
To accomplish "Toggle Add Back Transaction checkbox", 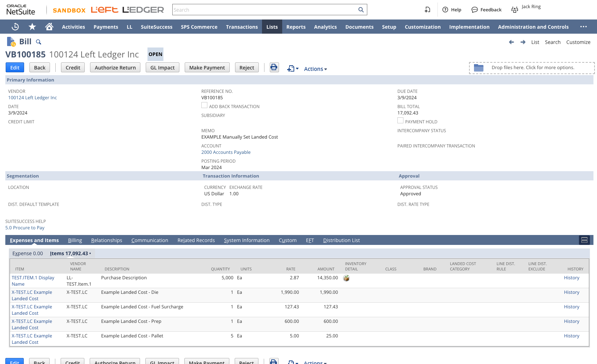I will pos(204,105).
